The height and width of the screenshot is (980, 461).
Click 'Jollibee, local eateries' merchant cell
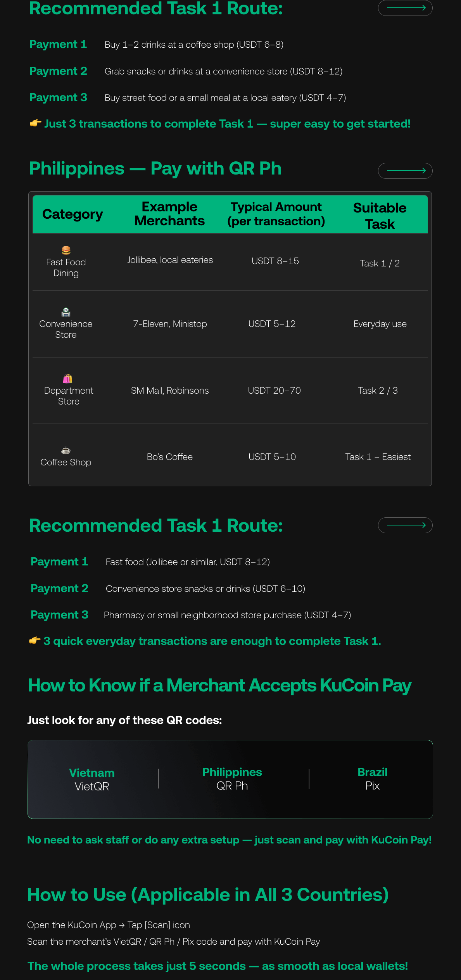[170, 260]
